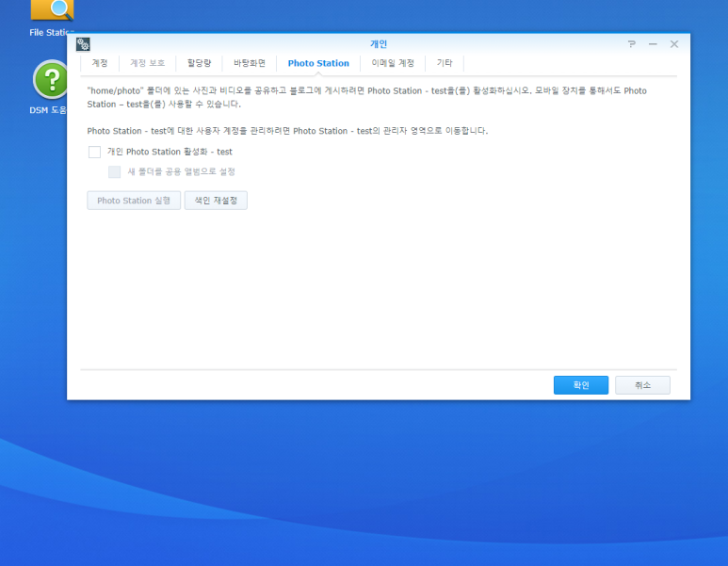This screenshot has width=728, height=566.
Task: Click the Photo Station 실행 button
Action: [x=134, y=201]
